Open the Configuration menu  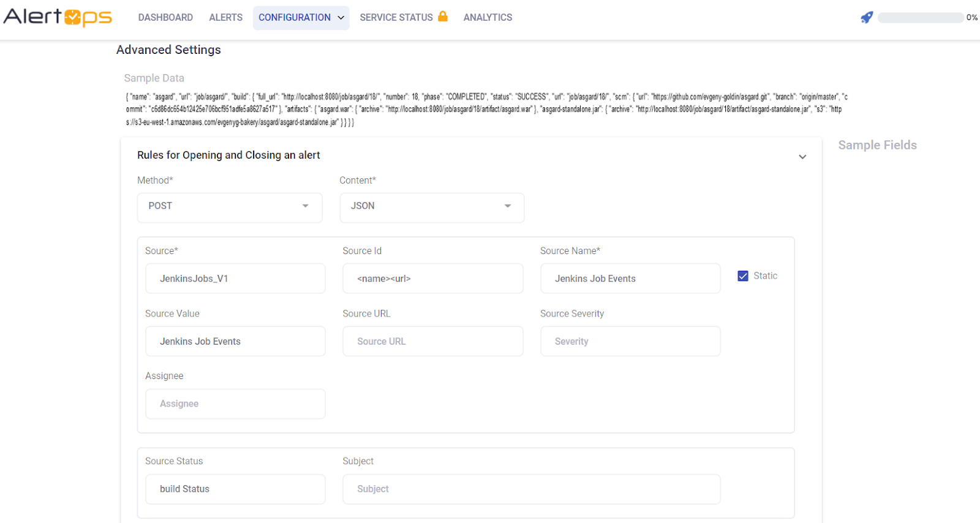[301, 18]
